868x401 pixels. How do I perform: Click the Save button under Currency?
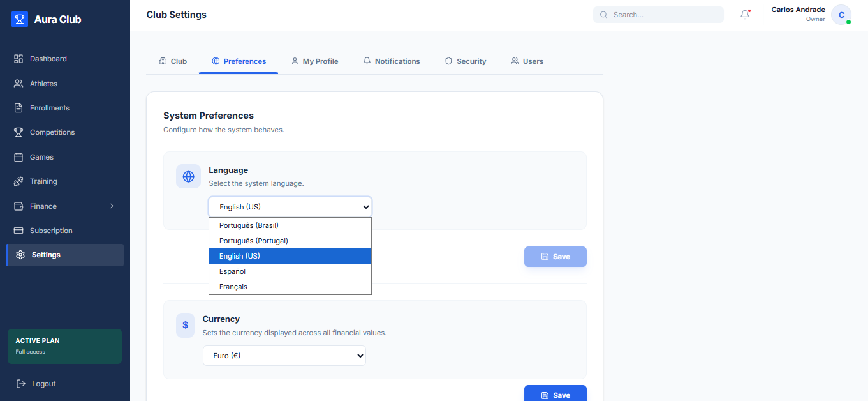[555, 395]
